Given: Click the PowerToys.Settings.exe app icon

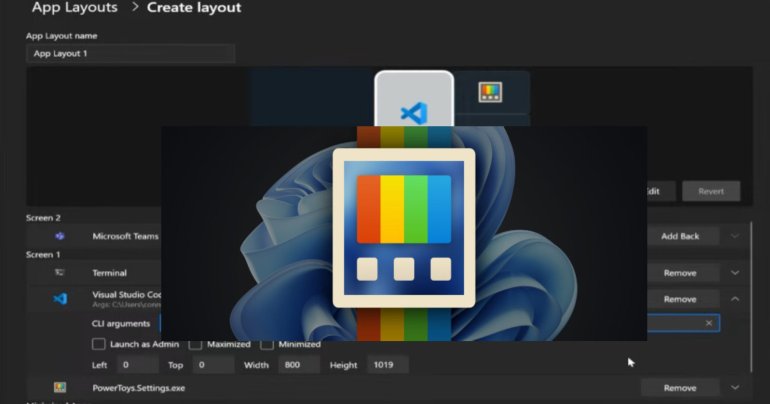Looking at the screenshot, I should 60,387.
